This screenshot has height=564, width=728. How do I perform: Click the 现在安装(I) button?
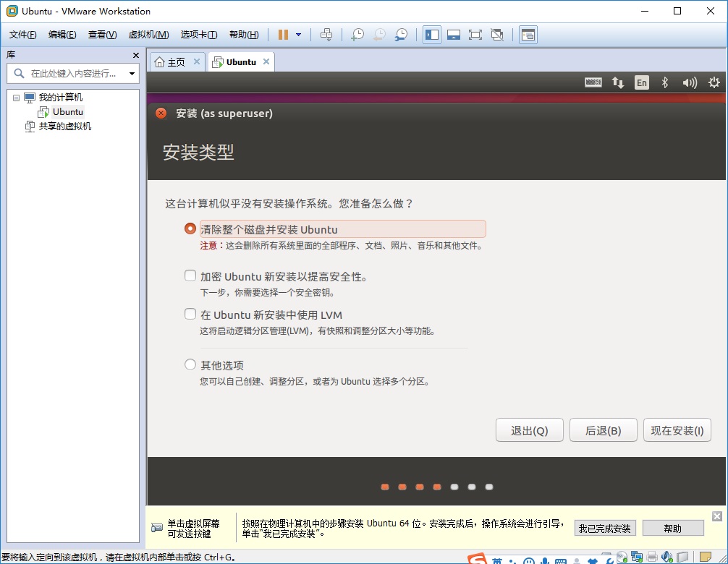(677, 430)
